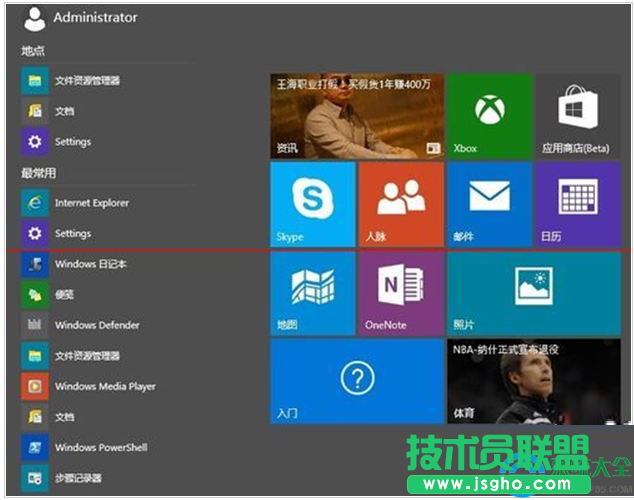Open the 入门 get started tile

point(357,381)
